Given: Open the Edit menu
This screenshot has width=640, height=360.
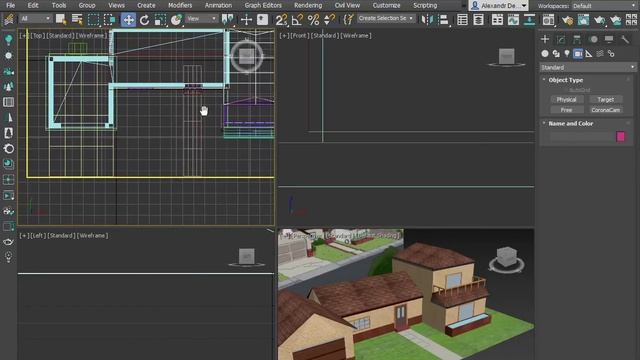Looking at the screenshot, I should tap(33, 5).
